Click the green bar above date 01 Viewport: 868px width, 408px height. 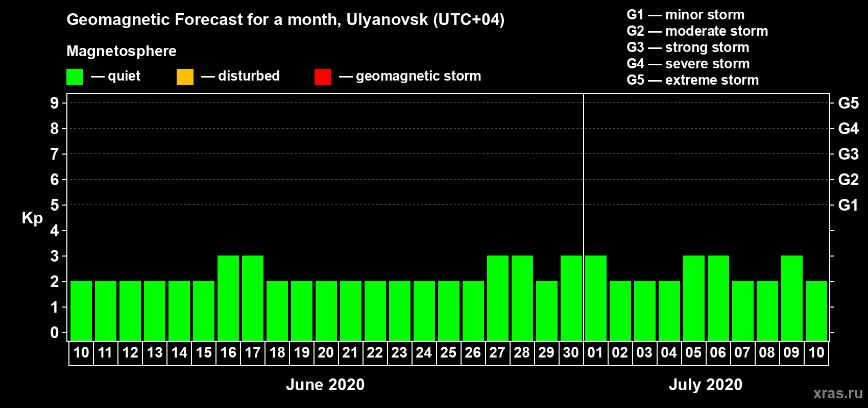[x=596, y=298]
